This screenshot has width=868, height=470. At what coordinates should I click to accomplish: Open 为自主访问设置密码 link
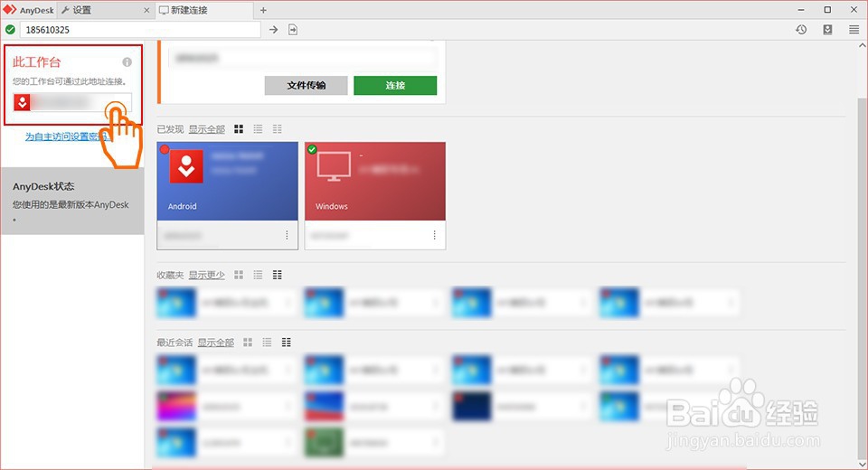66,136
